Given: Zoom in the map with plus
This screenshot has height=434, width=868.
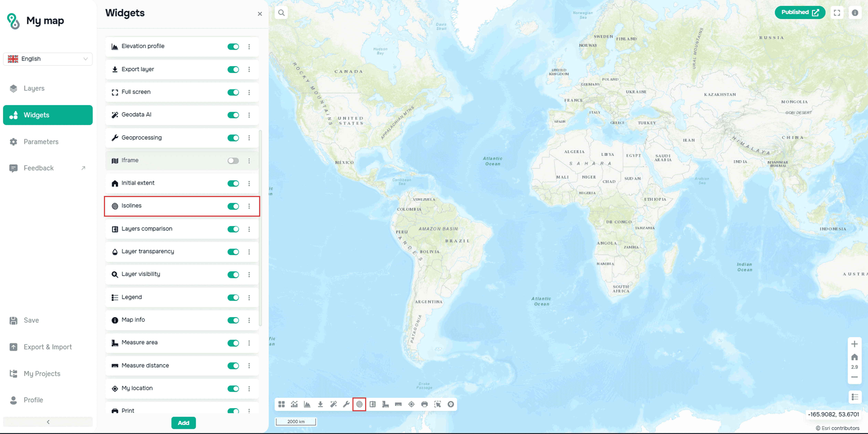Looking at the screenshot, I should (854, 344).
